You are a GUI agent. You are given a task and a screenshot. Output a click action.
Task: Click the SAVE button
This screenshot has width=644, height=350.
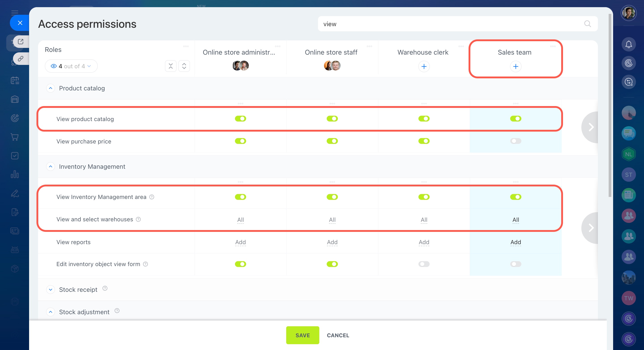pos(303,335)
